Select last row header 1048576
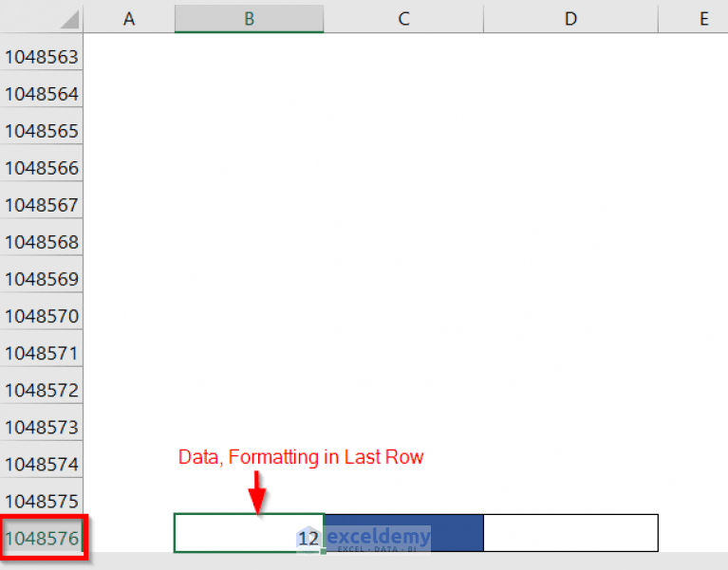The height and width of the screenshot is (570, 728). 42,538
